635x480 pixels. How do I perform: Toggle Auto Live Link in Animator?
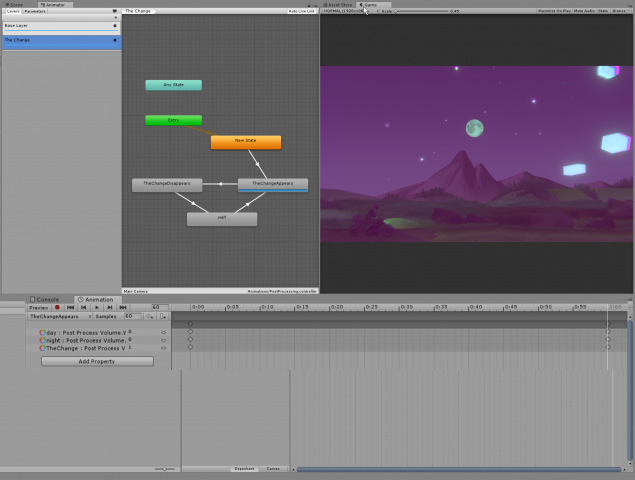300,11
